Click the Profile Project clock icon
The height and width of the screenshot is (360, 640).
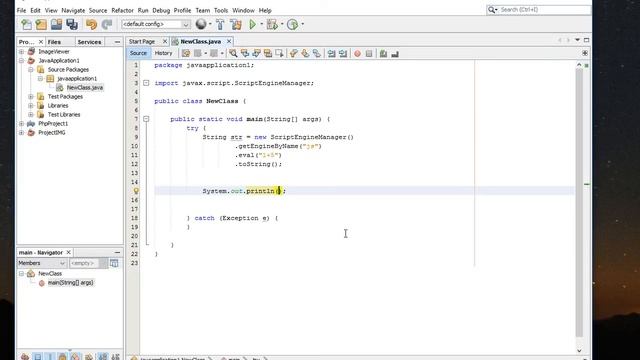click(292, 24)
